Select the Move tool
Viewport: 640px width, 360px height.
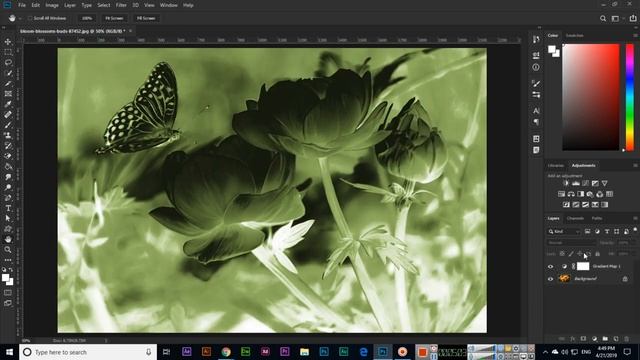(8, 42)
